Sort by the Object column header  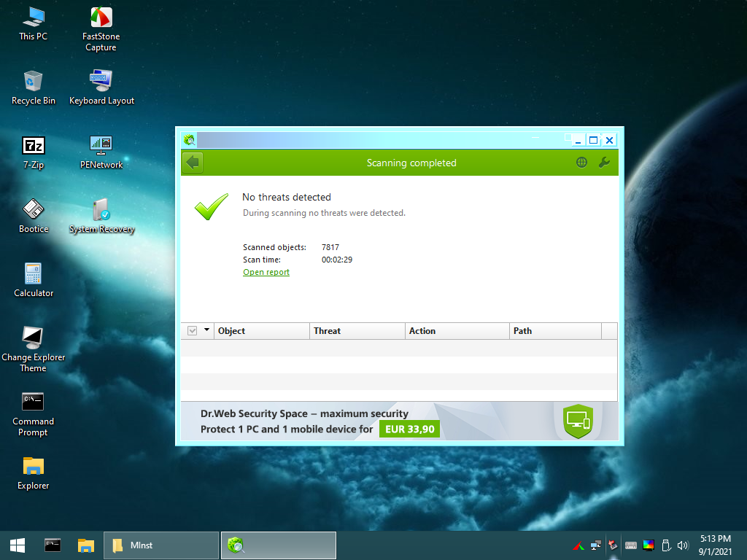(262, 331)
